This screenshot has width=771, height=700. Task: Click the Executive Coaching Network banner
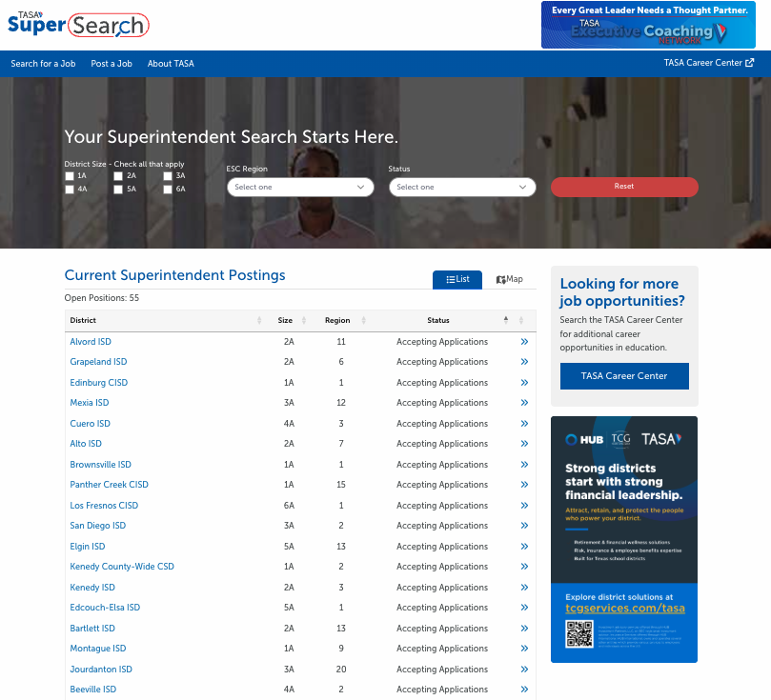[648, 25]
